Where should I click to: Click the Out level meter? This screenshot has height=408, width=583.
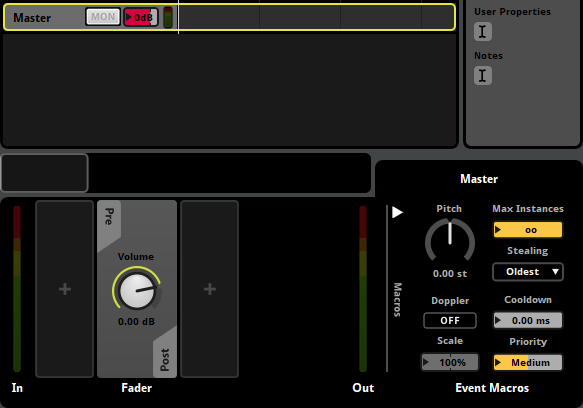click(363, 289)
